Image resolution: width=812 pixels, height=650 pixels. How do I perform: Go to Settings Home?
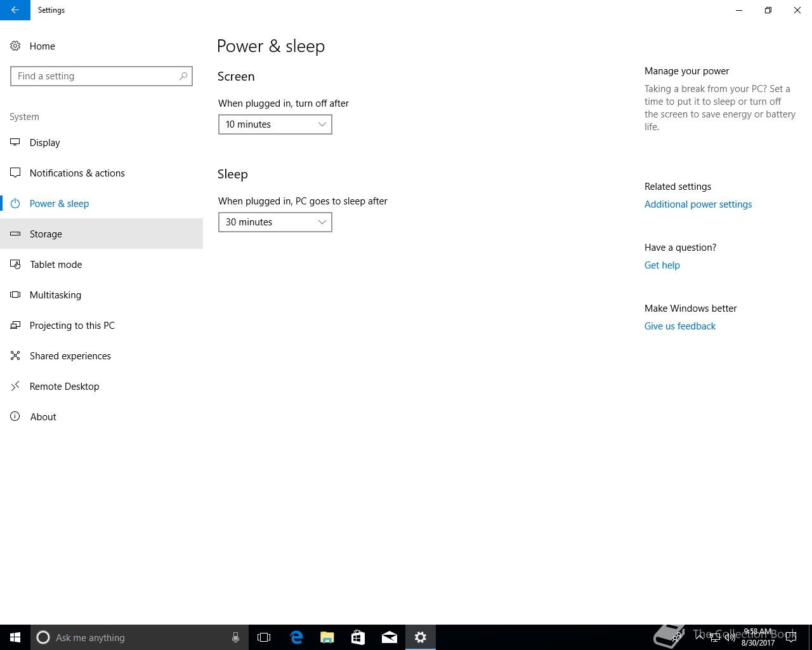point(101,46)
